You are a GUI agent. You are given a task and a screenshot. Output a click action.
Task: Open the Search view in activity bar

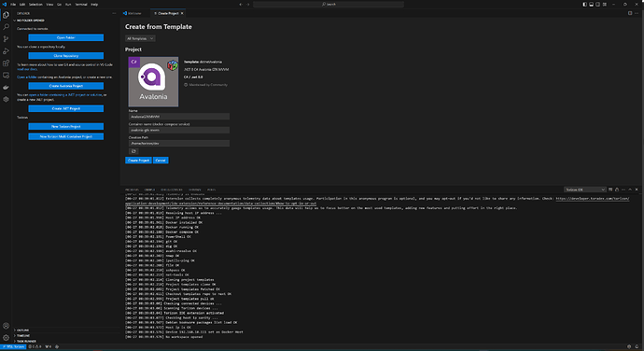tap(6, 27)
